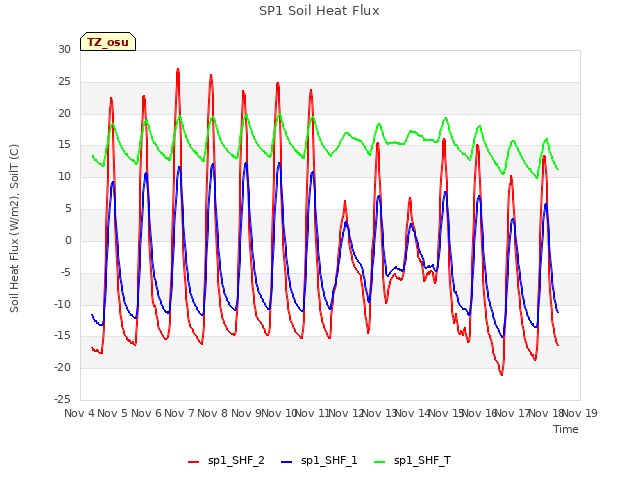
Task: Select the sp1_SHF_1 legend entry
Action: coord(319,460)
